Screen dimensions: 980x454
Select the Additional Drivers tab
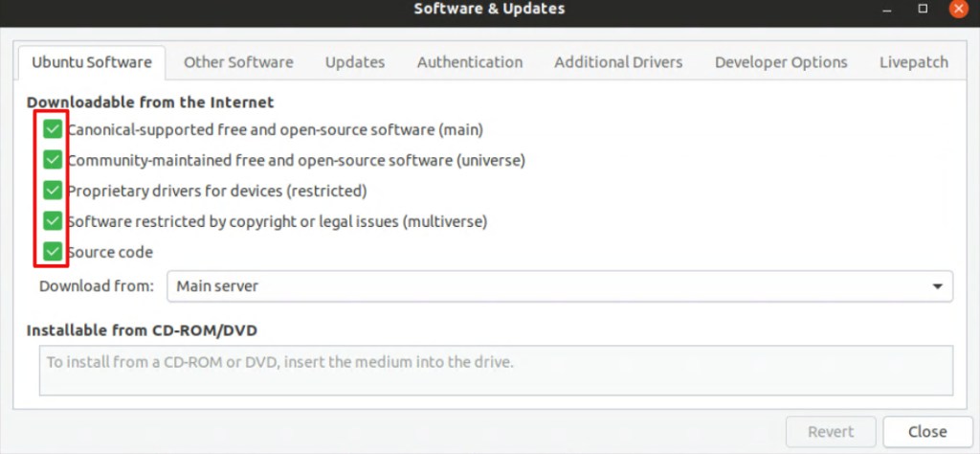(618, 62)
